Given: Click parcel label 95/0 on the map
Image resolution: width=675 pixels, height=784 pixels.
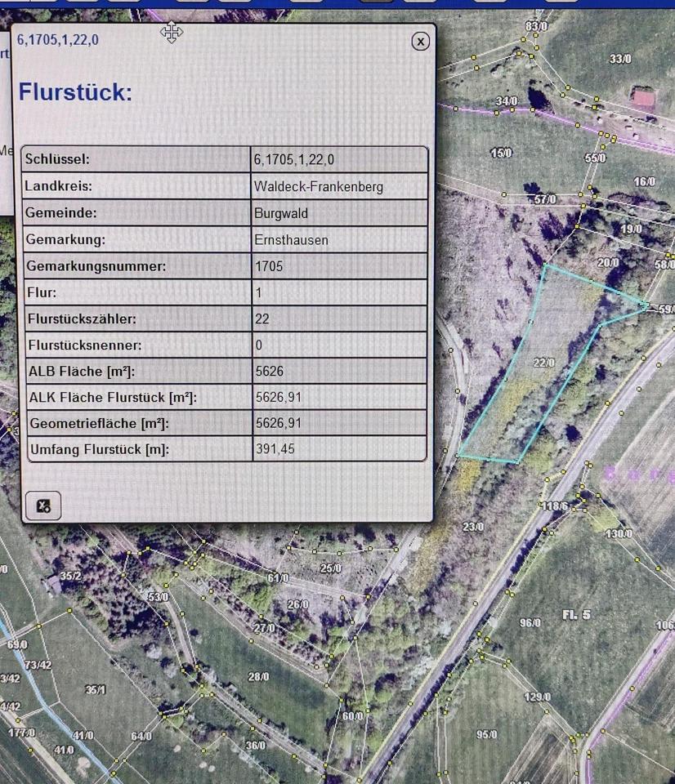Looking at the screenshot, I should 487,734.
